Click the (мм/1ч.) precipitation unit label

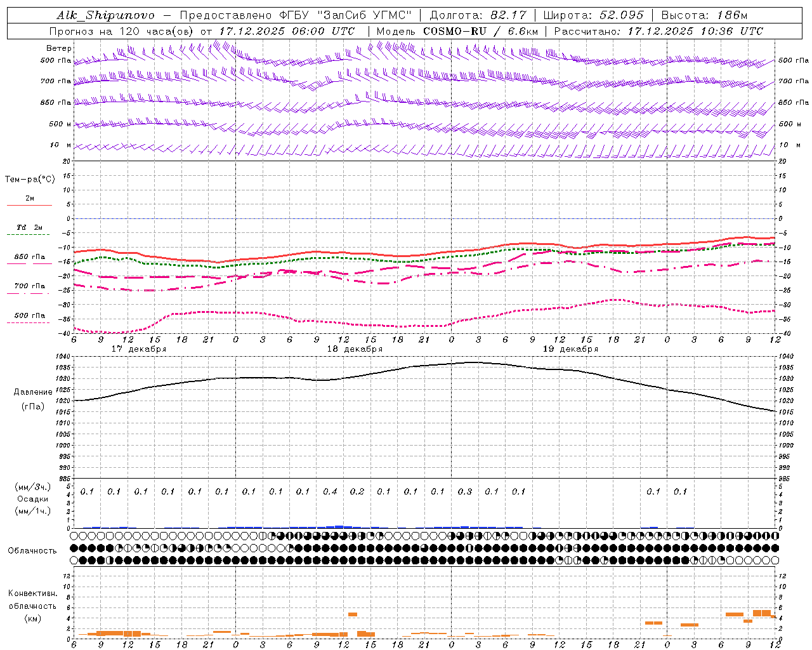tap(33, 511)
